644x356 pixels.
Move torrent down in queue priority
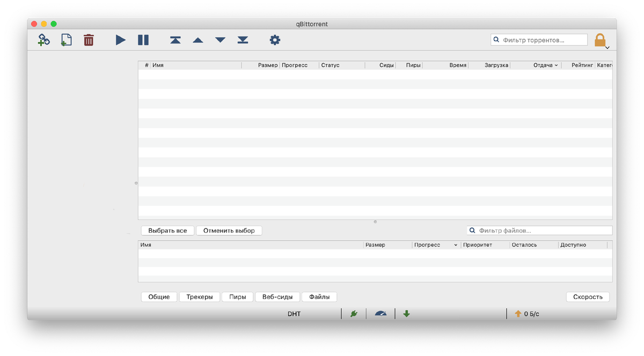[x=220, y=40]
